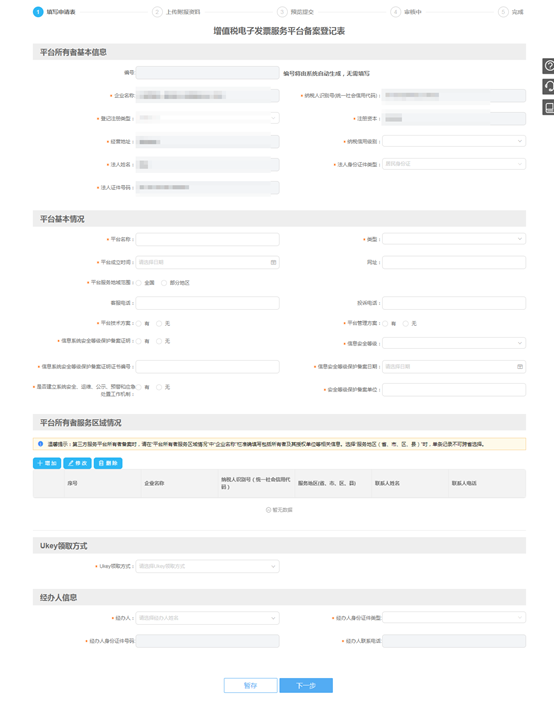This screenshot has height=708, width=554.
Task: Open calendar icon in 信息安全等级保护备案日期 field
Action: 520,367
